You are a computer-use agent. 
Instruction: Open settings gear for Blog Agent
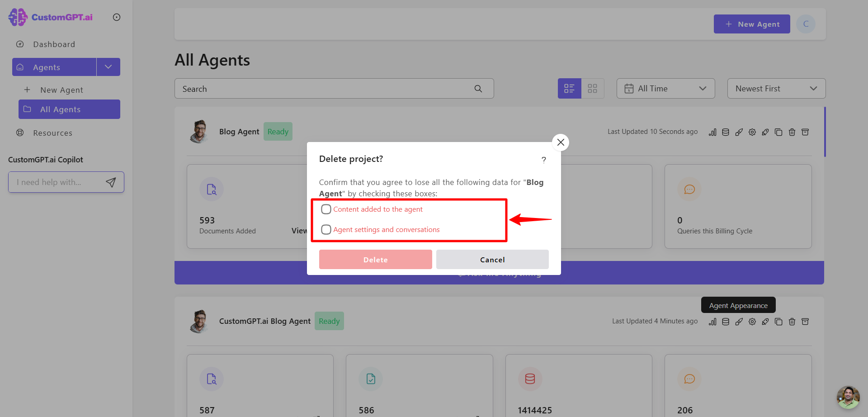pyautogui.click(x=752, y=132)
